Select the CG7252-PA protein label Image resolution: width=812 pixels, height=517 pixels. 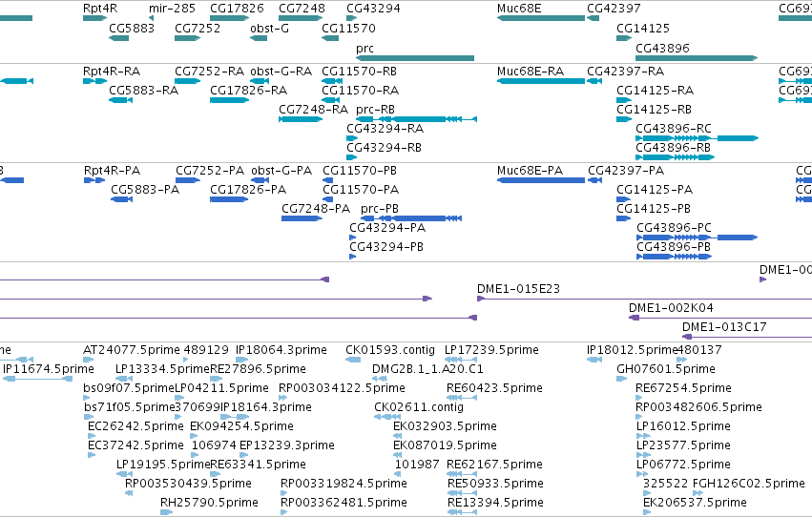click(210, 170)
